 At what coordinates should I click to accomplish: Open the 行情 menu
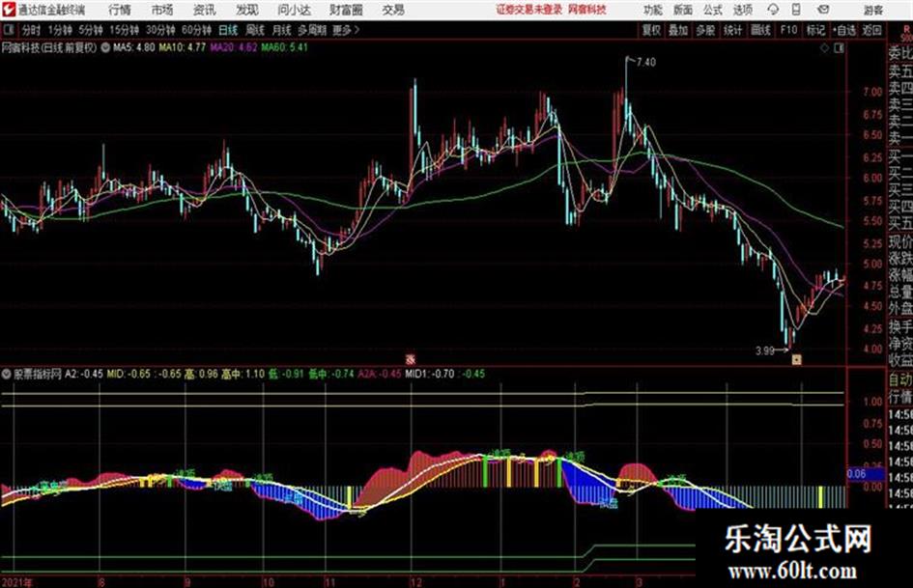(120, 10)
